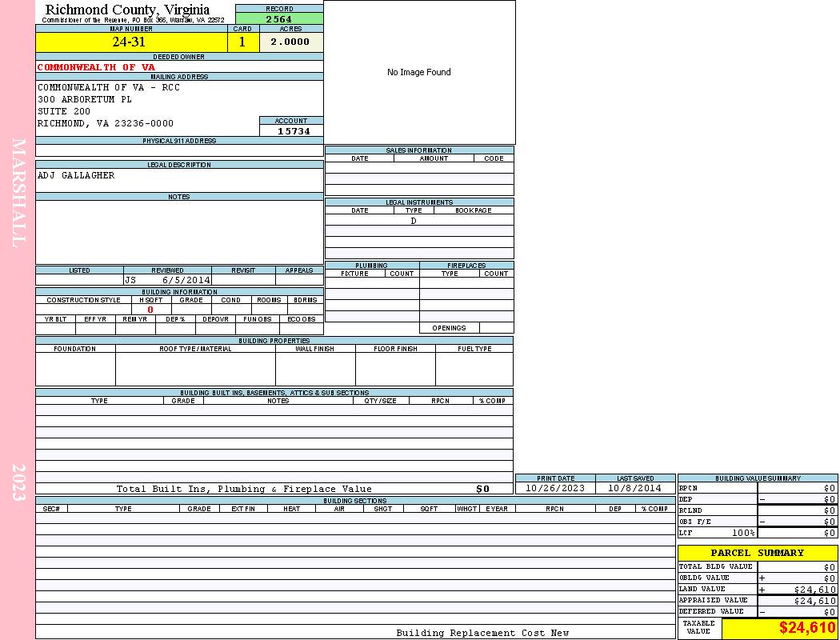The image size is (840, 640).
Task: Click the red H SQFT value 0
Action: (150, 310)
